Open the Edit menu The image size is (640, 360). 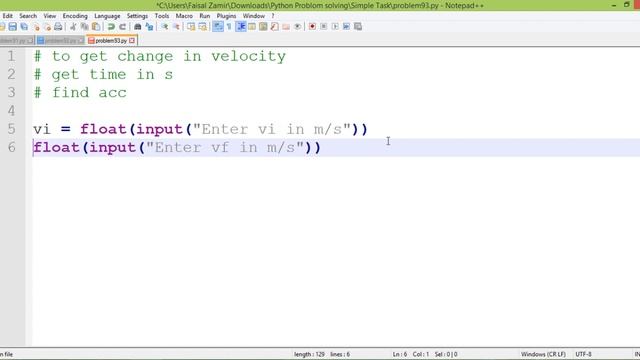(8, 16)
